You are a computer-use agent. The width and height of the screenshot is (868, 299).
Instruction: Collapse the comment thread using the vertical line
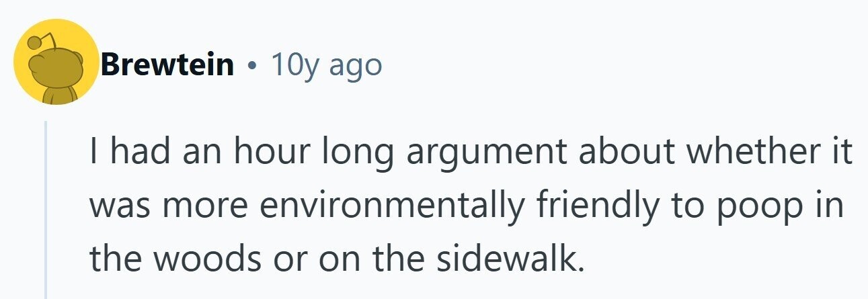click(x=46, y=210)
